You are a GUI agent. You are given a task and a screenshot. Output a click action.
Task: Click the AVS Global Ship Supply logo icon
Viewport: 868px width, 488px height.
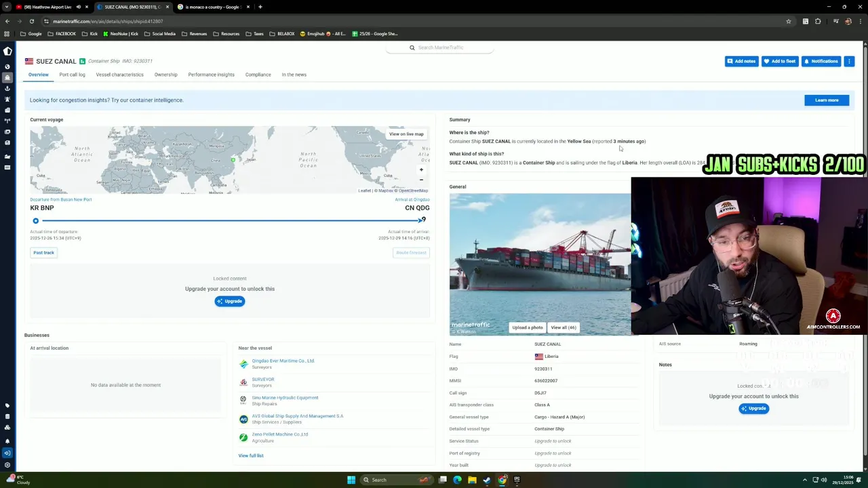pyautogui.click(x=243, y=419)
